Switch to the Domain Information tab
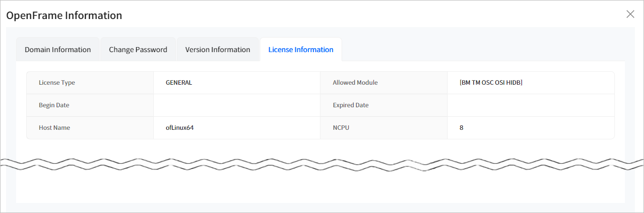This screenshot has height=213, width=644. [x=58, y=50]
